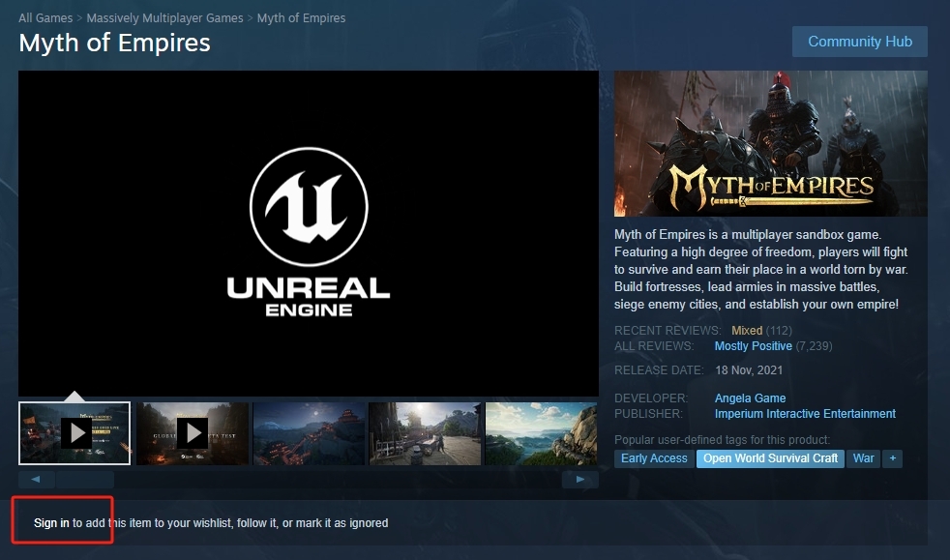The image size is (950, 560).
Task: Click the Myth of Empires header image
Action: (771, 143)
